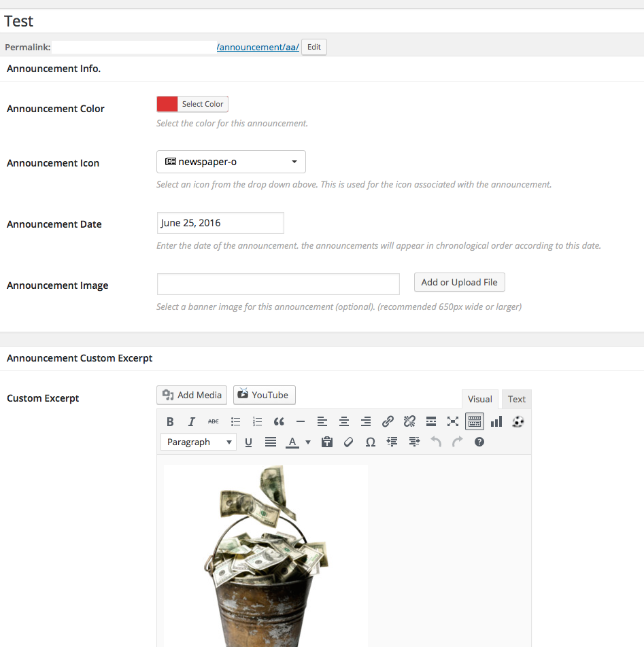The width and height of the screenshot is (644, 647).
Task: Click the paste as text clipboard icon
Action: coord(327,442)
